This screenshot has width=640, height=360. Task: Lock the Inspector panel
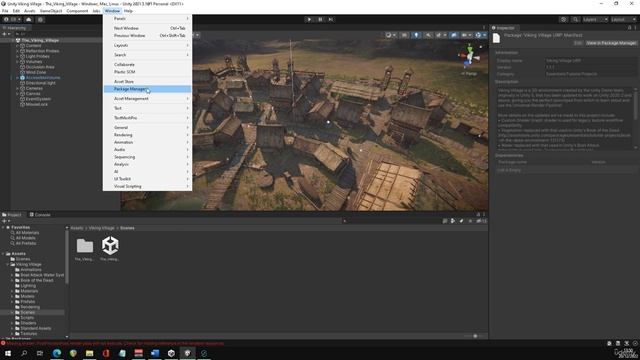[629, 28]
